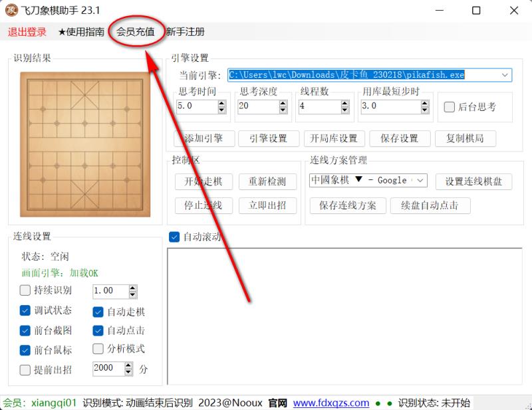Expand the 连线方案 中國象棋 dropdown
Screen dimensions: 532x410
423,181
